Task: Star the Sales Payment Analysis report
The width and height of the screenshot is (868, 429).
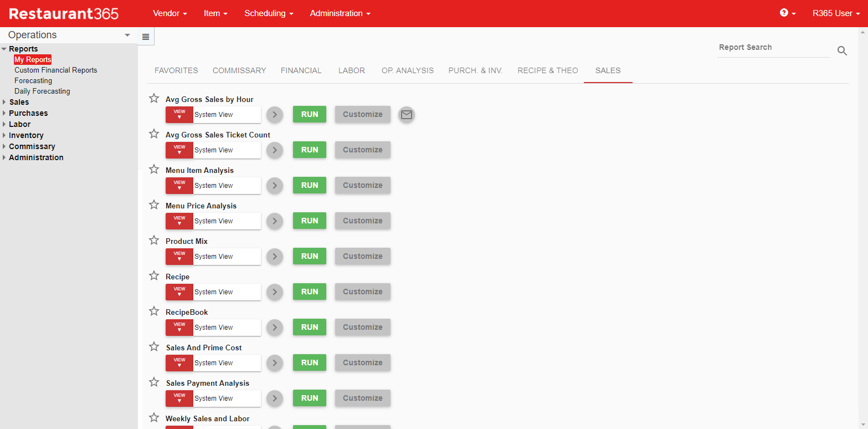Action: (154, 382)
